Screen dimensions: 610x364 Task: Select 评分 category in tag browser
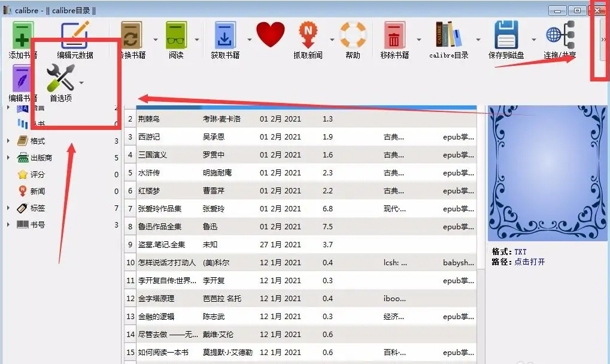click(38, 175)
